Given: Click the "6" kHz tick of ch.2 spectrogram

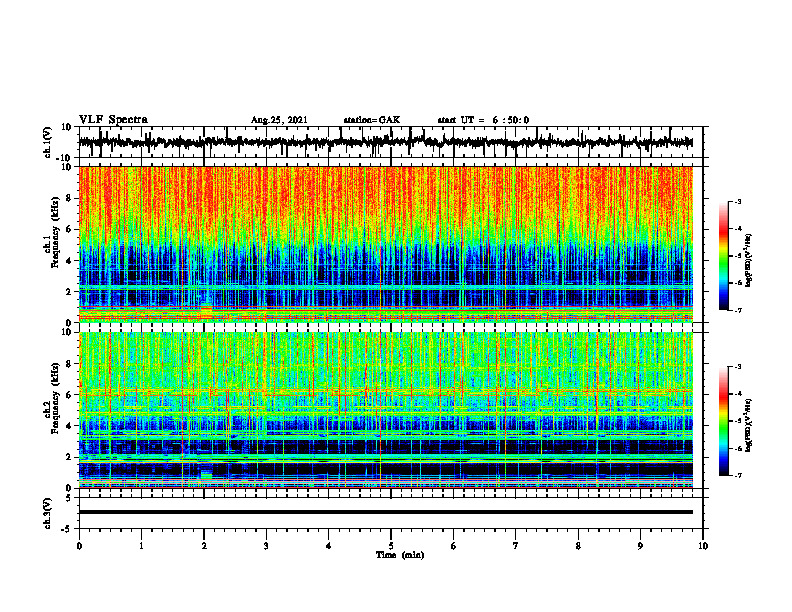Looking at the screenshot, I should pyautogui.click(x=69, y=395).
